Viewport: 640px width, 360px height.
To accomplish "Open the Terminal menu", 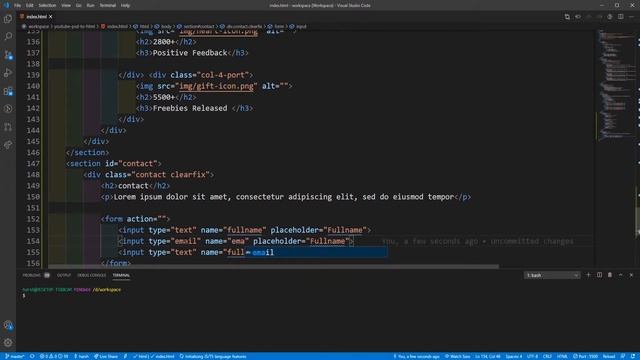I will (x=108, y=5).
